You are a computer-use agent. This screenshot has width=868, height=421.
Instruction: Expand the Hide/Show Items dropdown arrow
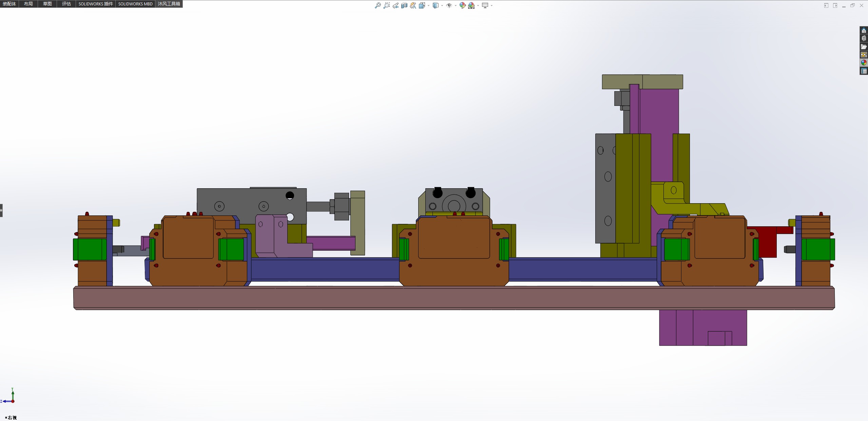click(x=456, y=5)
